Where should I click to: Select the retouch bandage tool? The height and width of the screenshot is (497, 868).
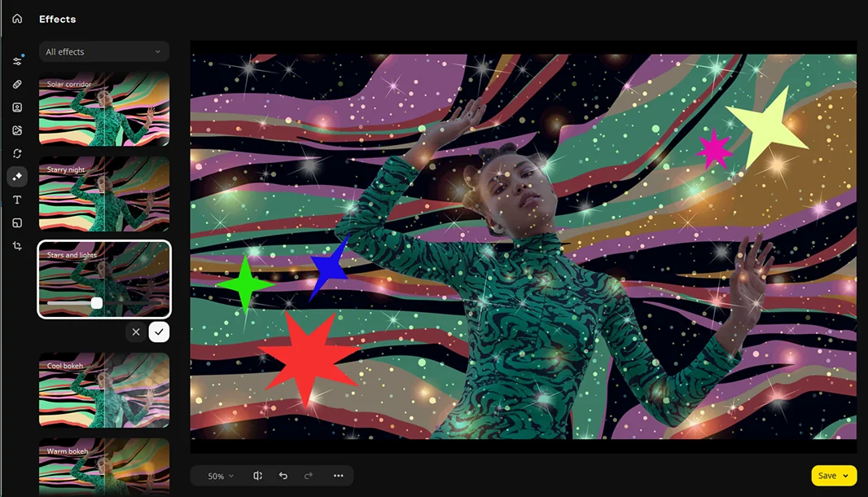(17, 84)
